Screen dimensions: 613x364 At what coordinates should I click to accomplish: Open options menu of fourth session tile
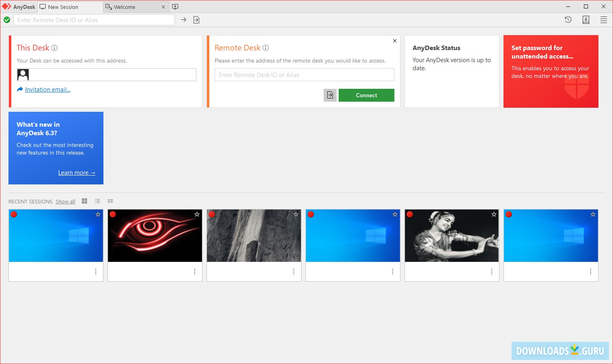pos(393,272)
